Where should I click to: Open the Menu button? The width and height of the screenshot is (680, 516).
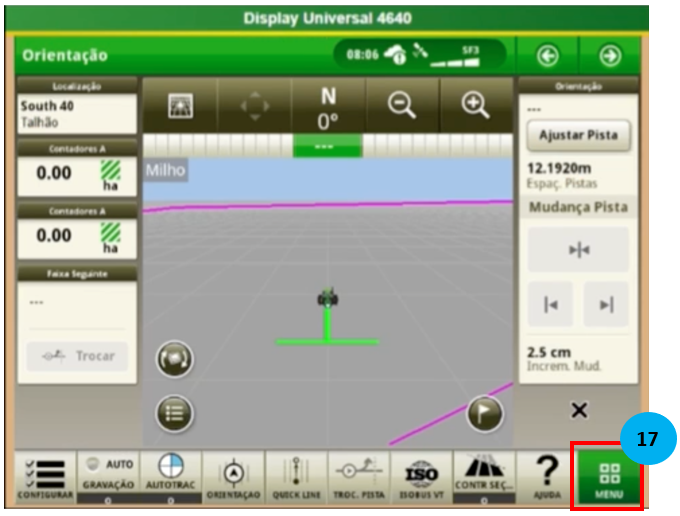[x=608, y=476]
